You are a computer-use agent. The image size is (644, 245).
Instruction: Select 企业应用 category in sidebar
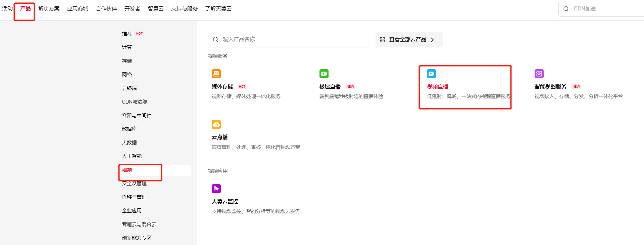pos(132,211)
